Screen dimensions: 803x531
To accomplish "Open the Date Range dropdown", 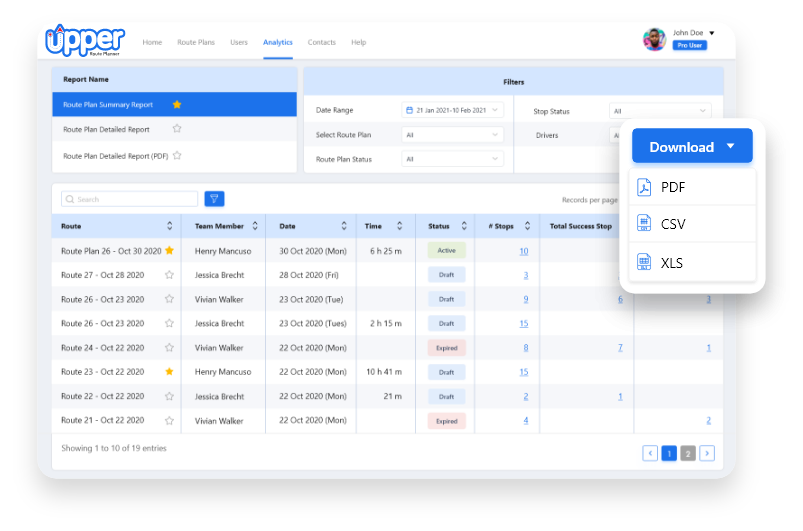I will point(452,110).
